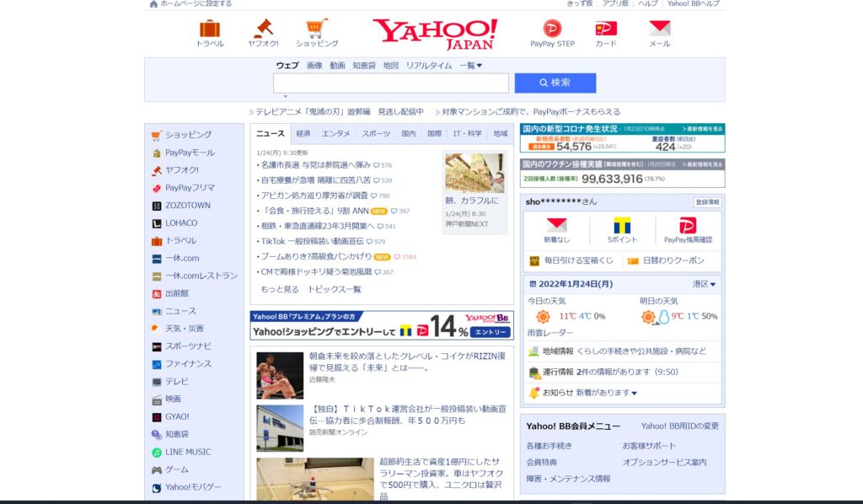Open the Travel briefcase icon in header
This screenshot has width=863, height=504.
[210, 28]
